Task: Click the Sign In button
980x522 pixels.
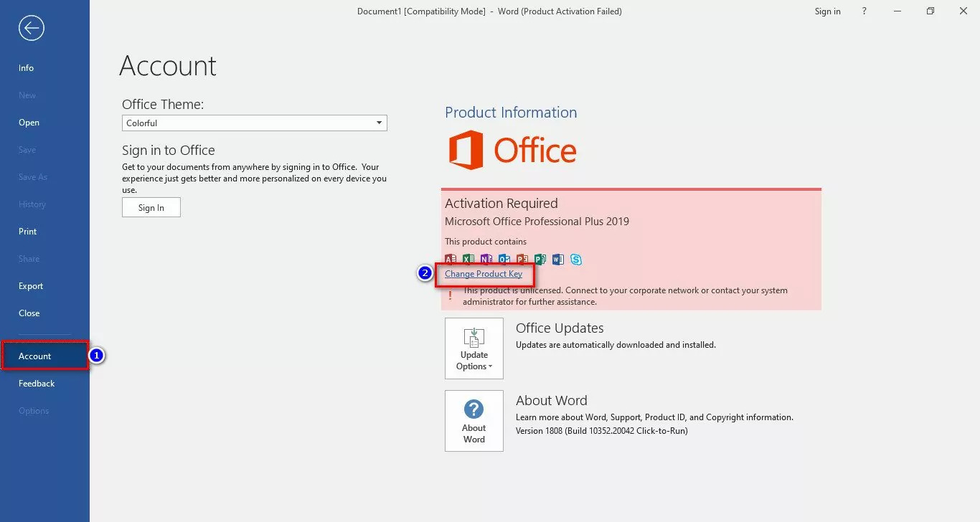Action: click(151, 208)
